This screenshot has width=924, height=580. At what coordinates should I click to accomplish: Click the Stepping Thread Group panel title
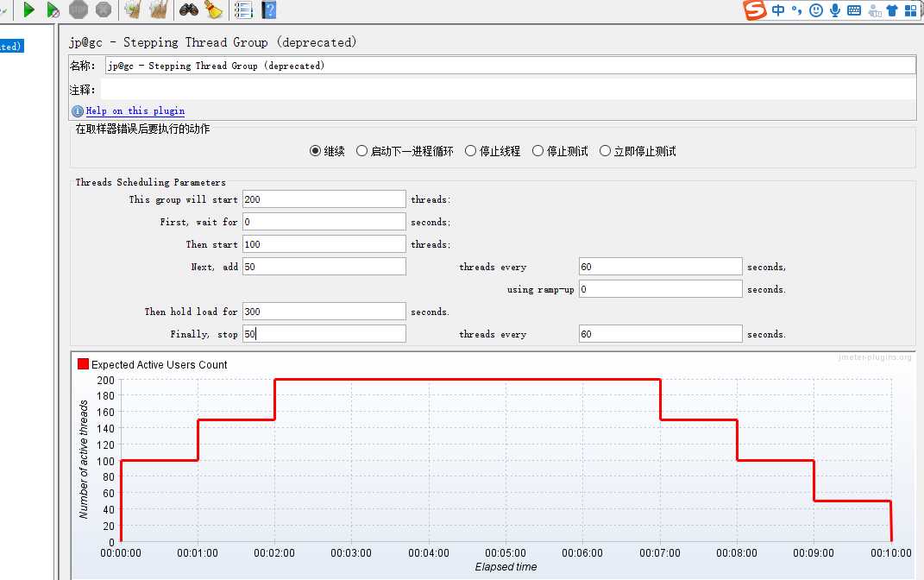point(213,42)
